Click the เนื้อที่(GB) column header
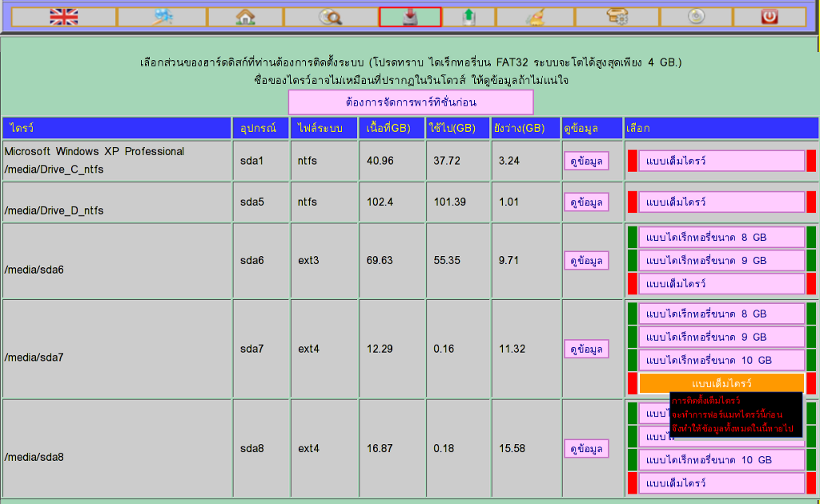This screenshot has height=504, width=820. 392,128
